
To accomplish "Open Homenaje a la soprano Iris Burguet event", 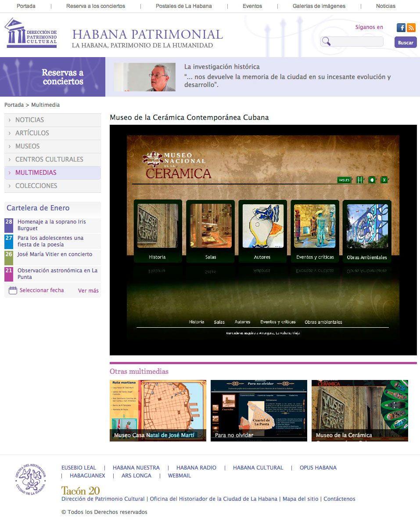I will pos(52,225).
